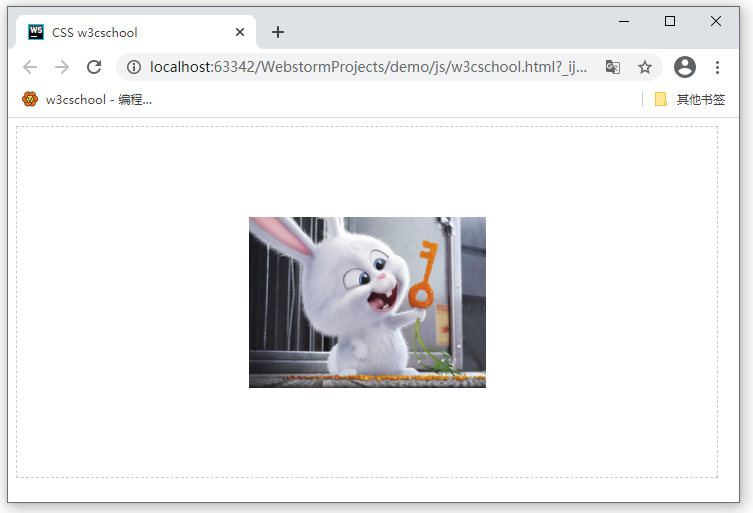The width and height of the screenshot is (753, 513).
Task: Click the orange carrot key in picture
Action: click(423, 275)
